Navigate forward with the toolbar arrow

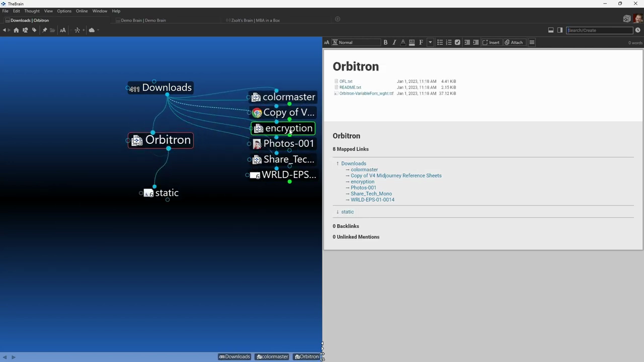click(9, 30)
